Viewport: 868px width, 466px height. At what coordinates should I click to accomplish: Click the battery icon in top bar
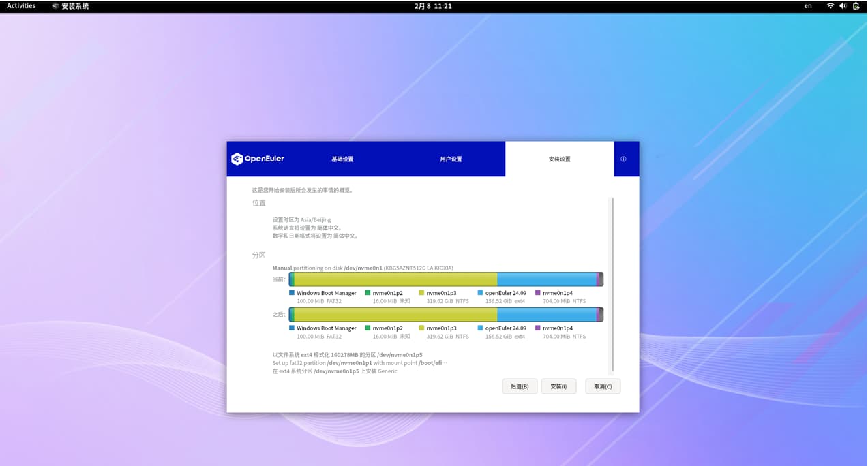pos(856,6)
